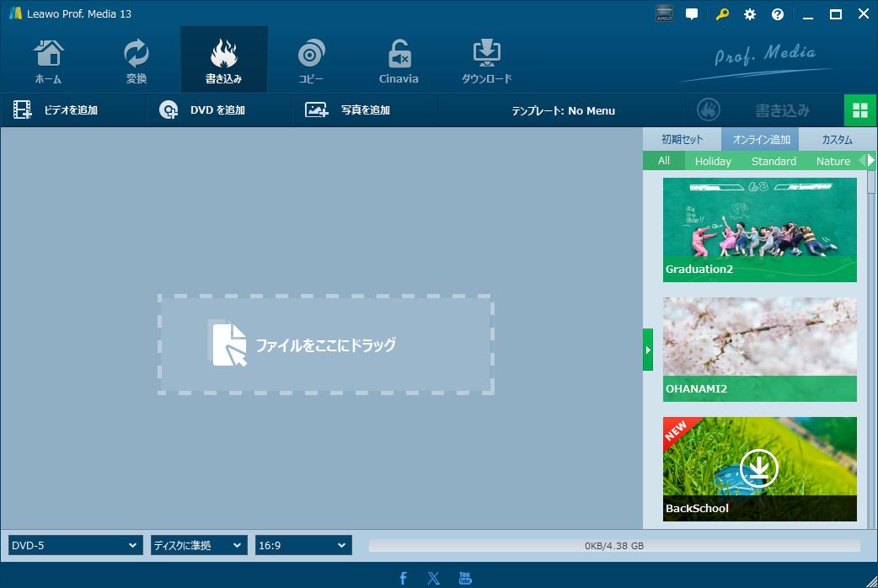Click the Graduation2 name label

click(699, 269)
